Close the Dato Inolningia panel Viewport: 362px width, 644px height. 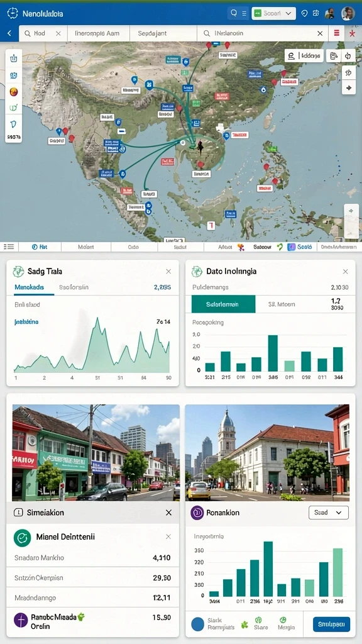point(346,272)
